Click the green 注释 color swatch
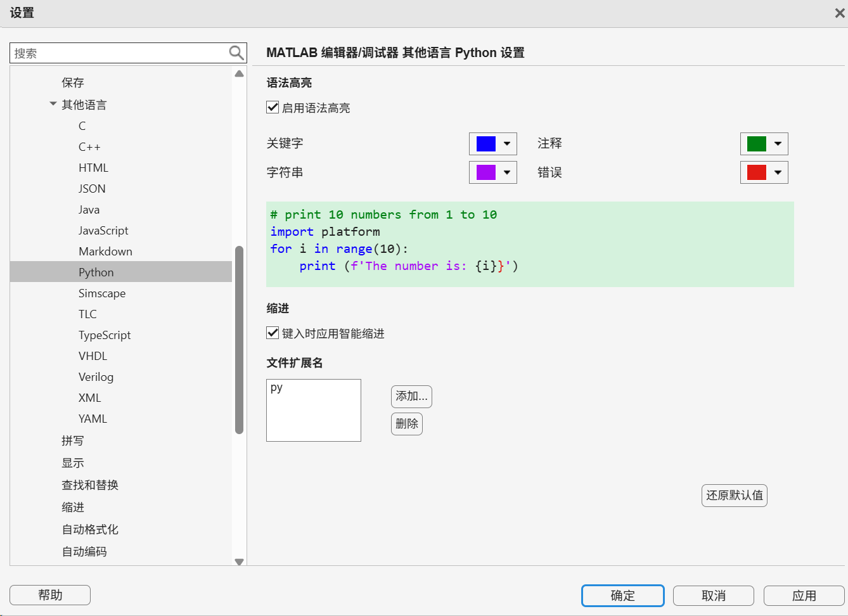The width and height of the screenshot is (848, 616). 757,144
